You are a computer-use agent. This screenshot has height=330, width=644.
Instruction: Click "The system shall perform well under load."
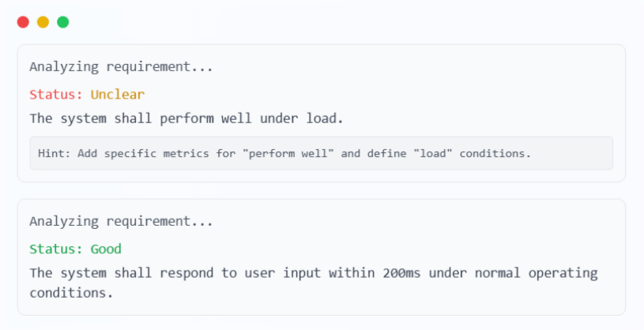point(186,119)
